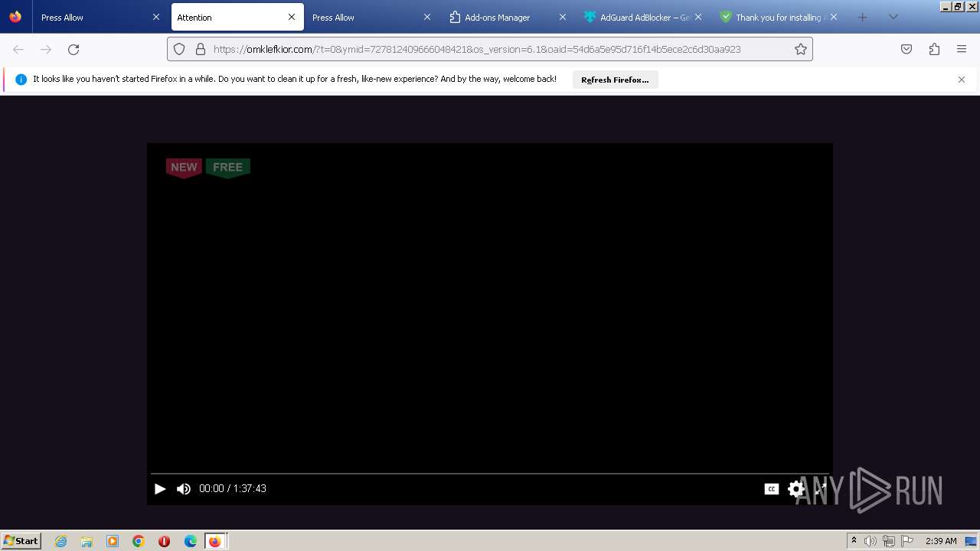Open the Extensions puzzle icon
The width and height of the screenshot is (980, 551).
(934, 49)
